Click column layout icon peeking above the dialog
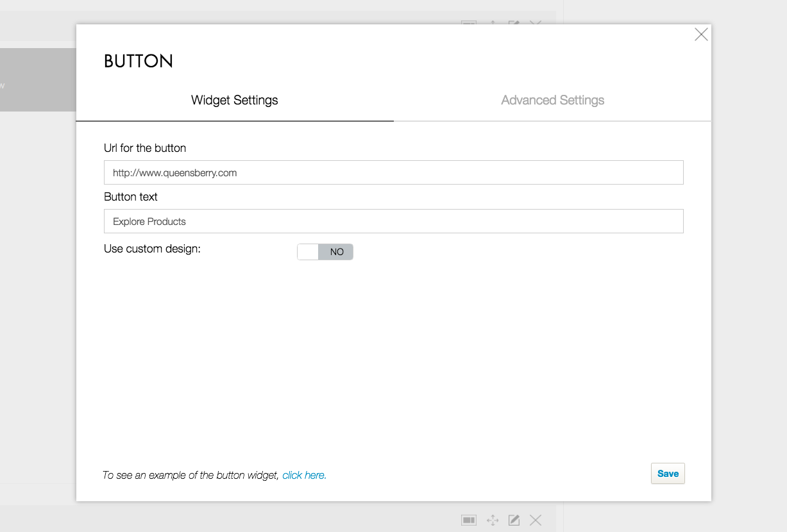The height and width of the screenshot is (532, 787). [x=469, y=23]
